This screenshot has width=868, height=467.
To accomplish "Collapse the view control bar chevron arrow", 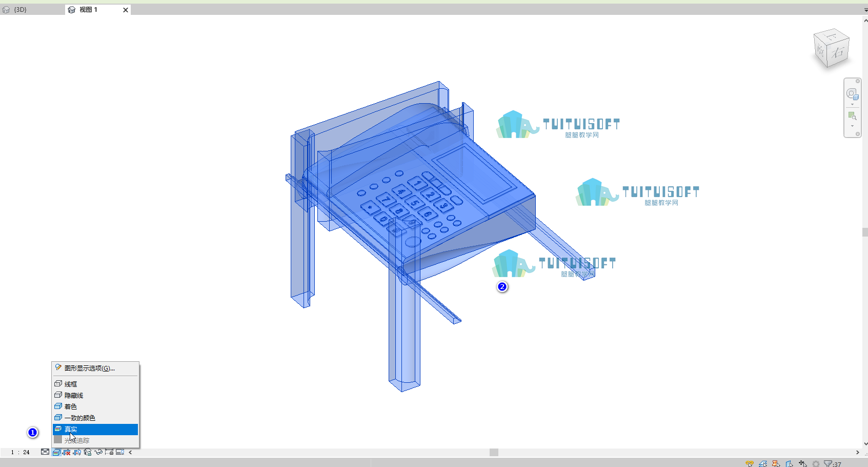I will pyautogui.click(x=130, y=452).
